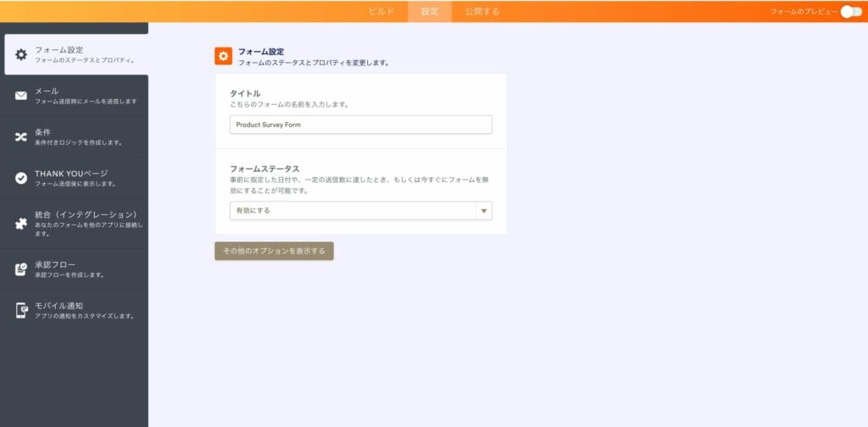Click the dropdown arrow of the form status field
This screenshot has height=427, width=868.
click(484, 211)
